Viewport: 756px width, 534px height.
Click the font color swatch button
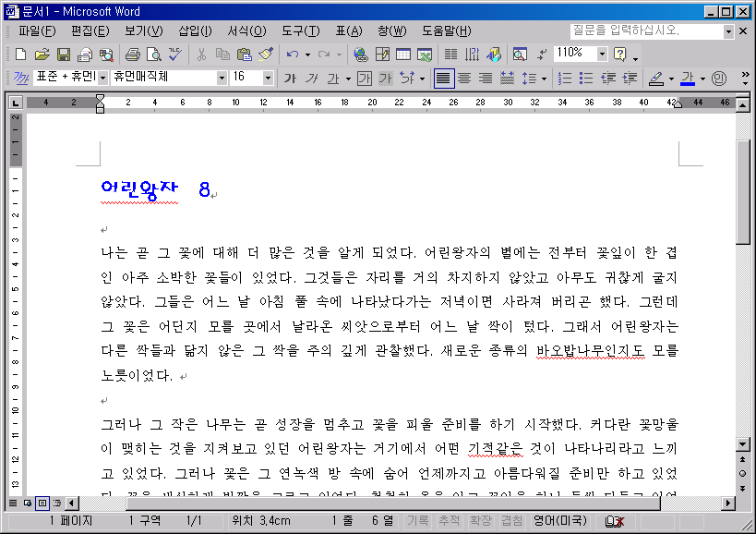(687, 79)
